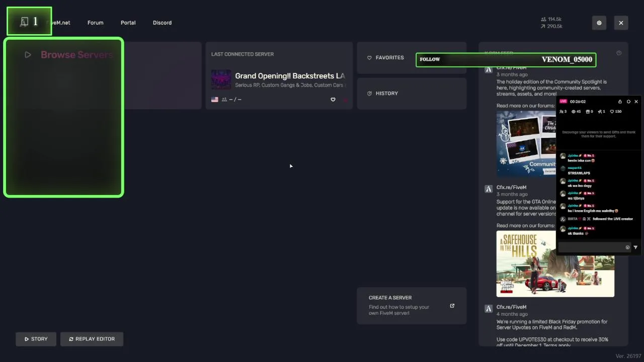Screen dimensions: 644x362
Task: Click the Cfx.re avatar on the Black Friday post
Action: click(x=488, y=309)
